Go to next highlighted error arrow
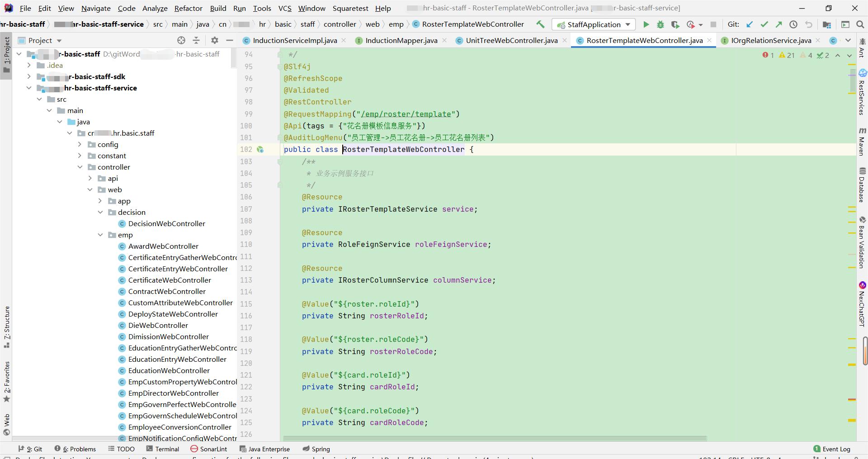Viewport: 868px width, 459px height. (x=849, y=55)
